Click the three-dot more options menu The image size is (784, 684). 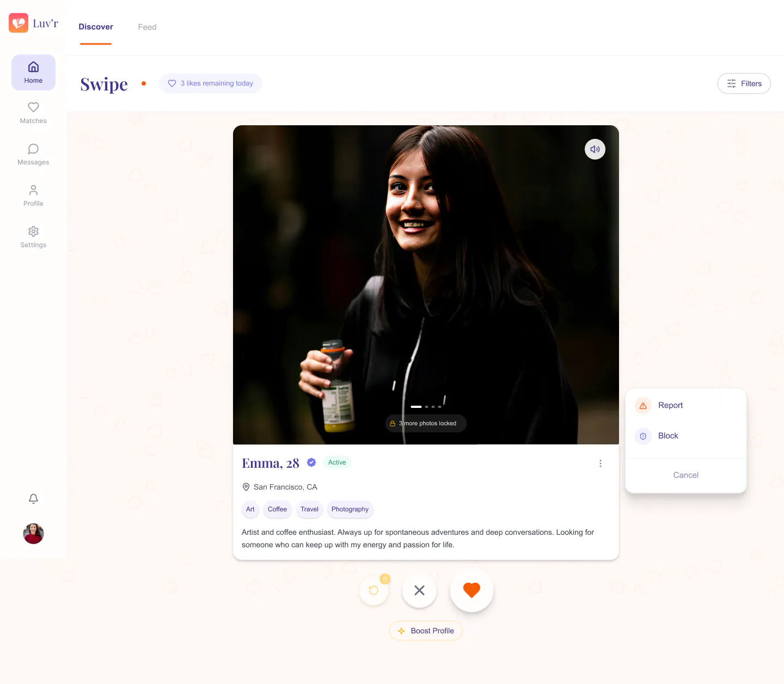coord(600,463)
